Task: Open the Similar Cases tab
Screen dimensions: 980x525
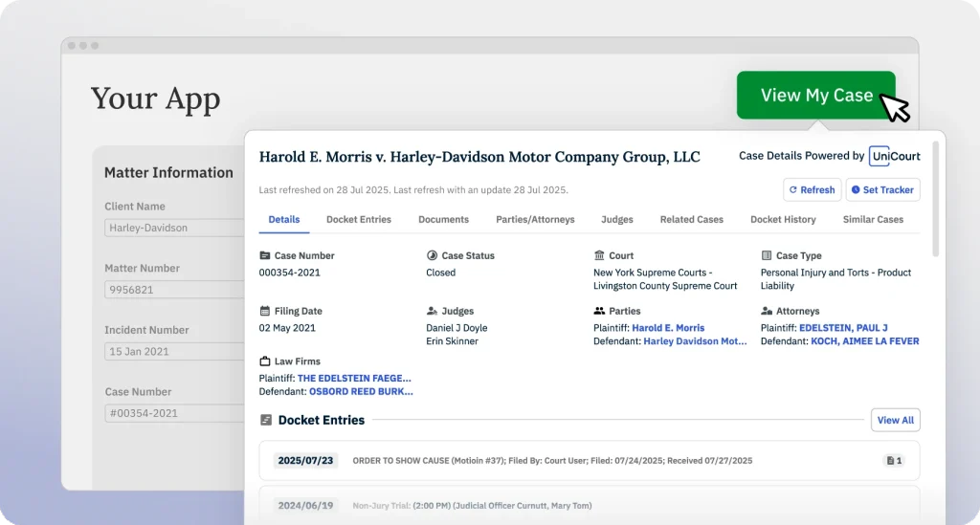Action: pos(873,220)
